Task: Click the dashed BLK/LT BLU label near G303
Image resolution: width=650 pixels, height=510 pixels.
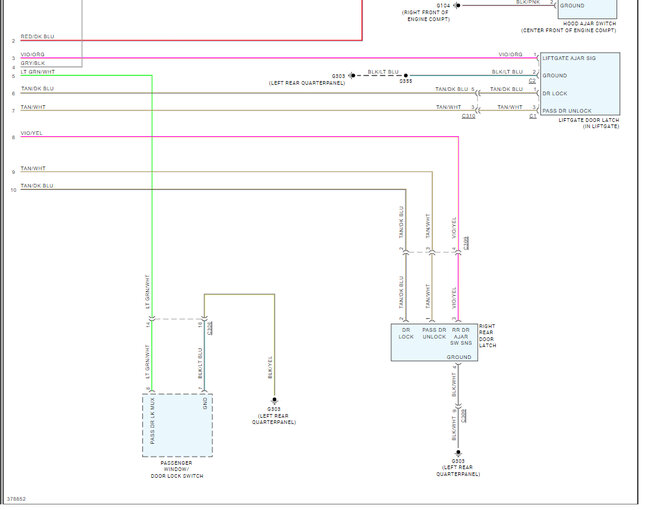Action: (383, 72)
